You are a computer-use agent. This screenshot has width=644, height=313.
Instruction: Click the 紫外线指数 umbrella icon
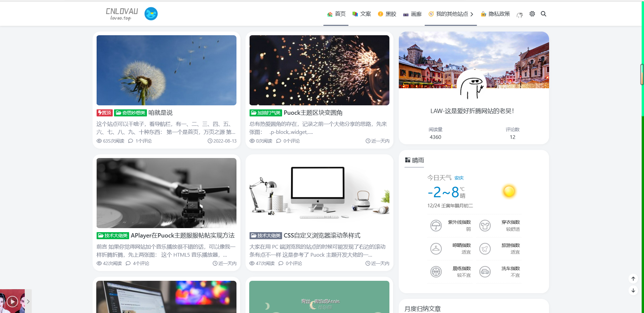point(436,225)
